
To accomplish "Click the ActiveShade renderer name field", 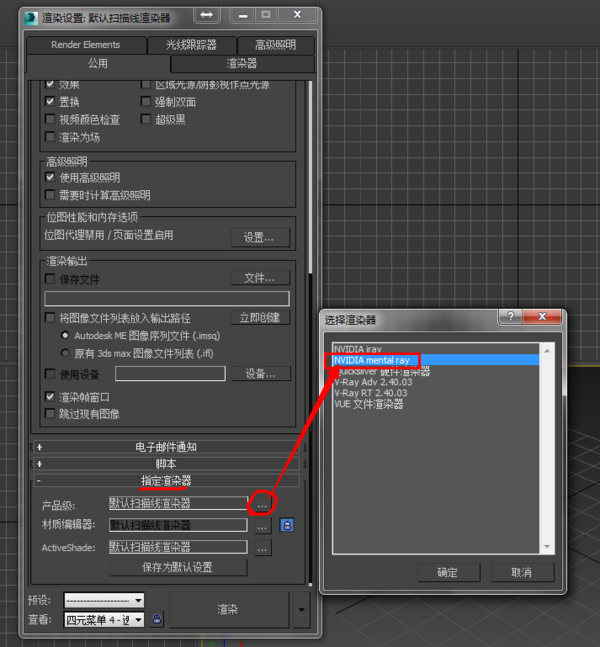I will 178,547.
